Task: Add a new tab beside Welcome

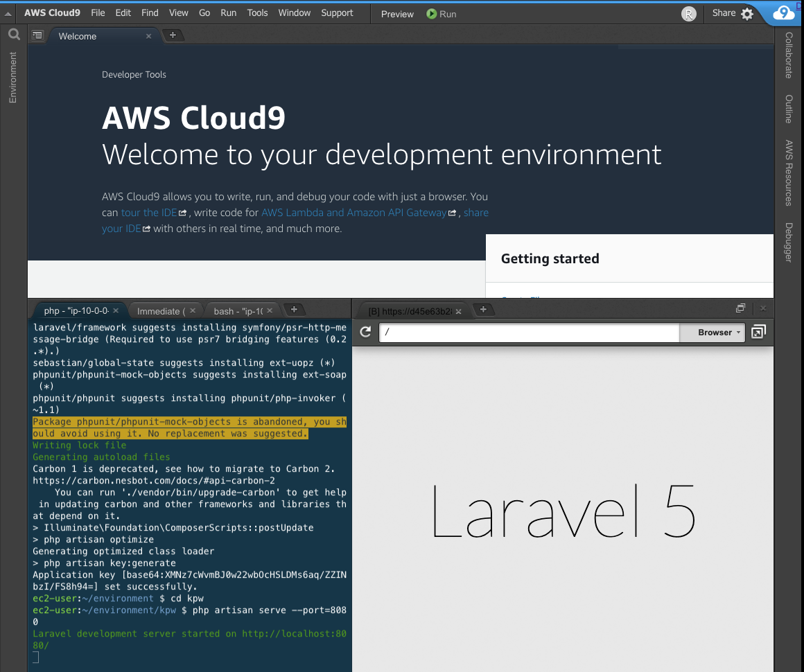Action: 173,35
